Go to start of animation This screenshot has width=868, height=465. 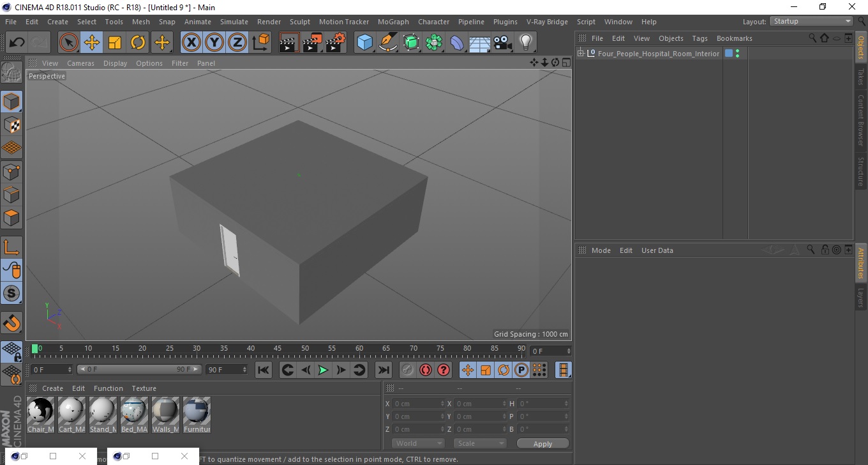point(264,370)
